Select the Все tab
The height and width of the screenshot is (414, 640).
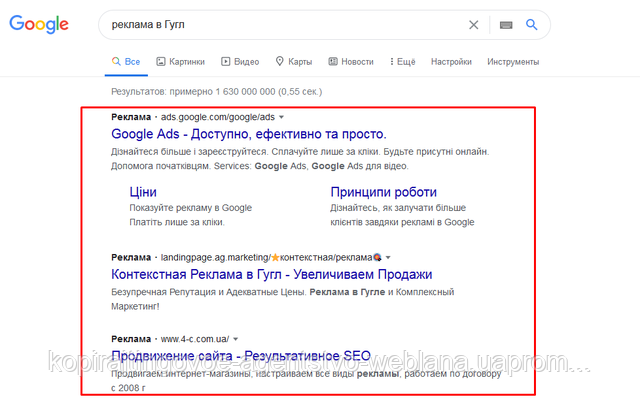pos(126,62)
